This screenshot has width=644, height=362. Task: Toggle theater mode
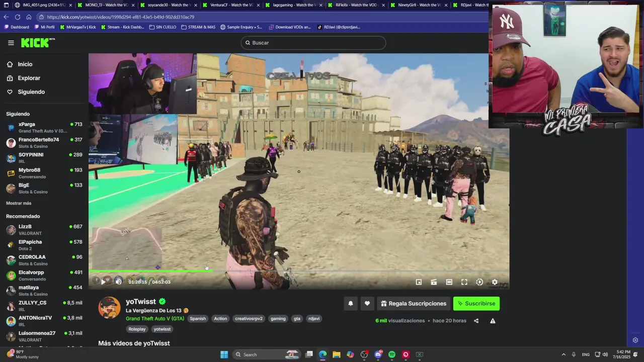tap(449, 282)
